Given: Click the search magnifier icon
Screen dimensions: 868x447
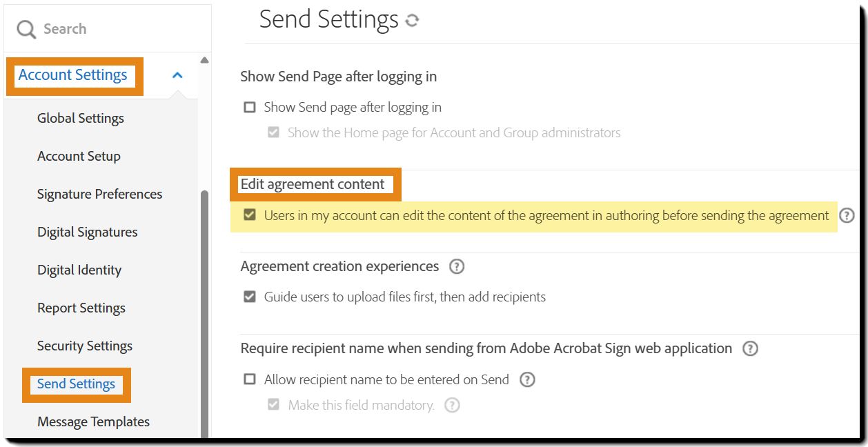Looking at the screenshot, I should pos(26,29).
